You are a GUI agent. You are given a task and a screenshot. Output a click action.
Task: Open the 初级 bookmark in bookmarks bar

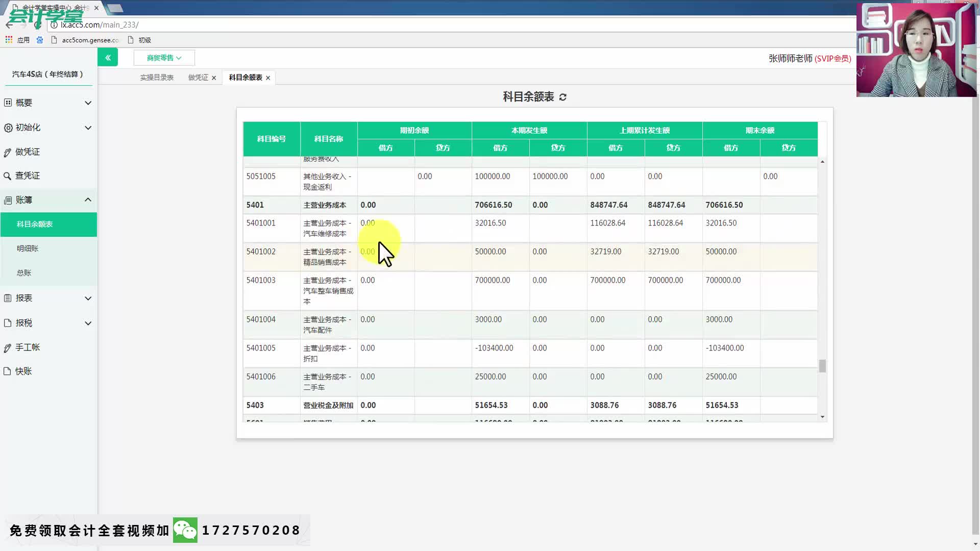tap(145, 40)
